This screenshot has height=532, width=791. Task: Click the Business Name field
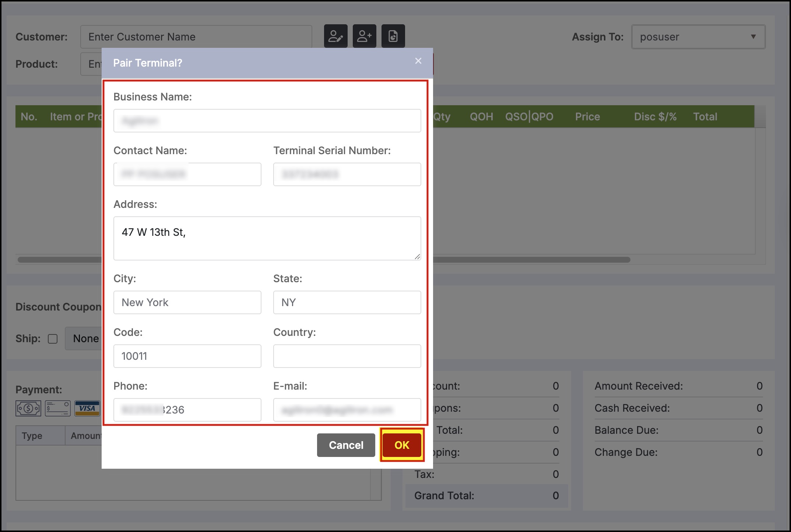267,121
